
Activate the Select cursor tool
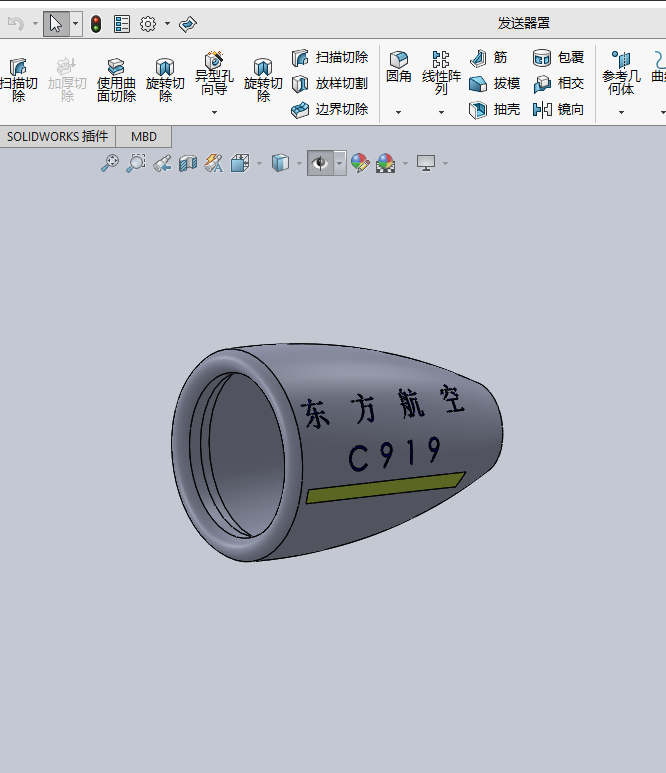(x=56, y=24)
